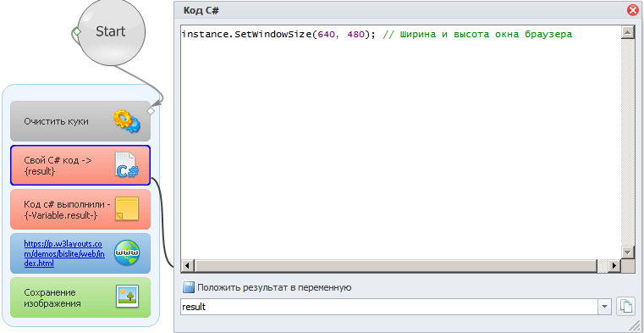Select the Свой C# код -> {result} block
This screenshot has width=644, height=333.
click(x=80, y=165)
